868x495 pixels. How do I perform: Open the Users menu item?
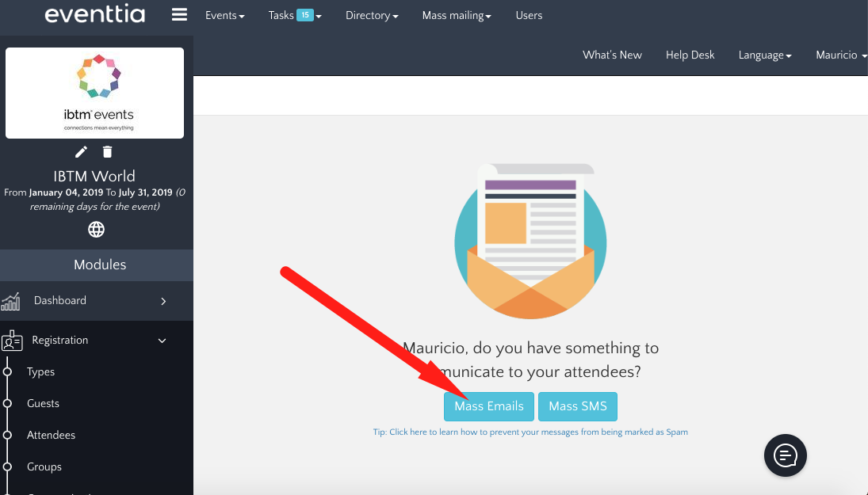(x=529, y=16)
